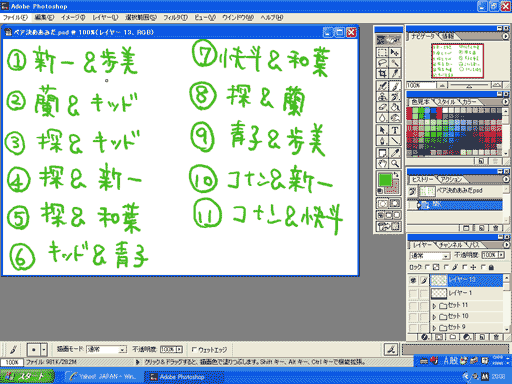Delete layer using Layers panel trash icon

click(496, 337)
